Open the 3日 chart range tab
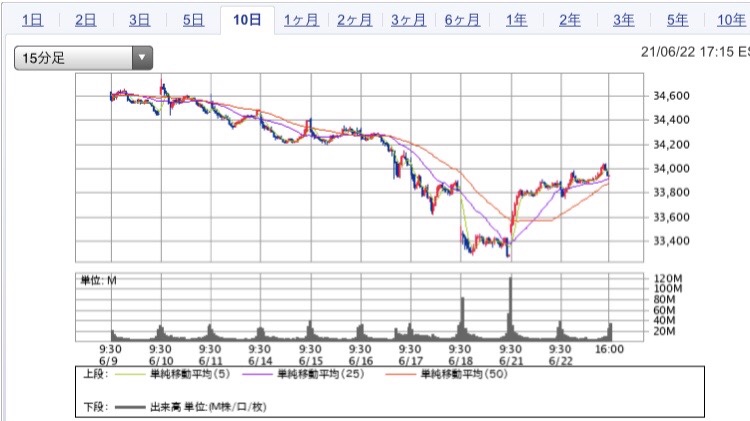750x421 pixels. tap(140, 20)
